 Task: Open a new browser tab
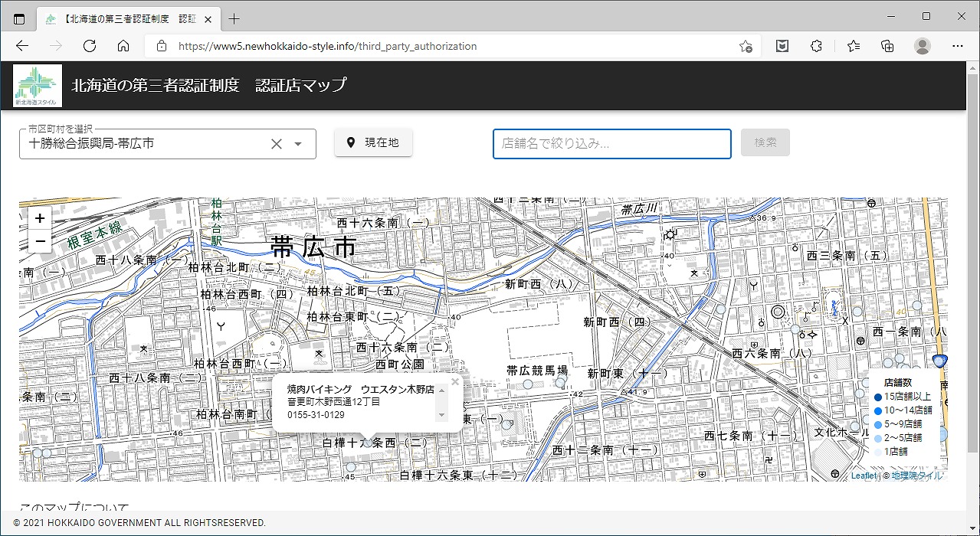point(234,18)
